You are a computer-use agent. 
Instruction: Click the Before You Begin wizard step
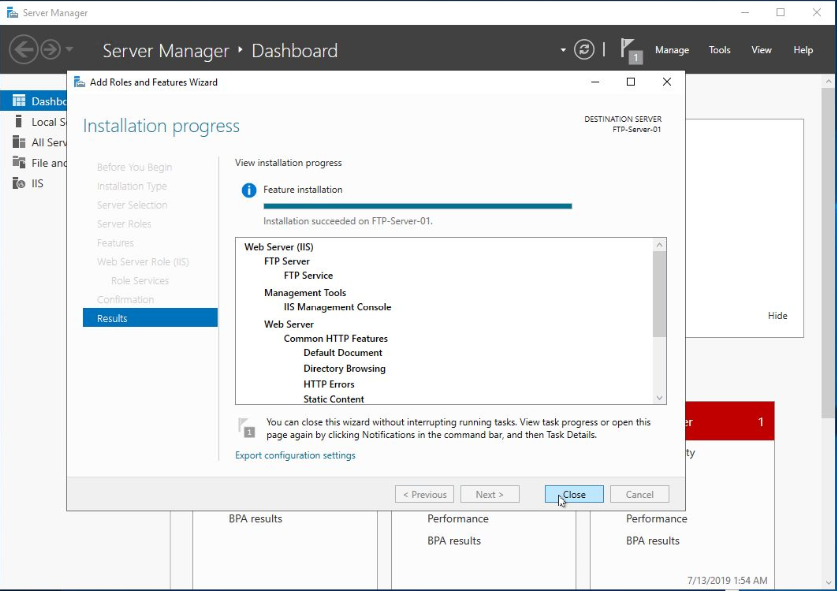pyautogui.click(x=135, y=167)
